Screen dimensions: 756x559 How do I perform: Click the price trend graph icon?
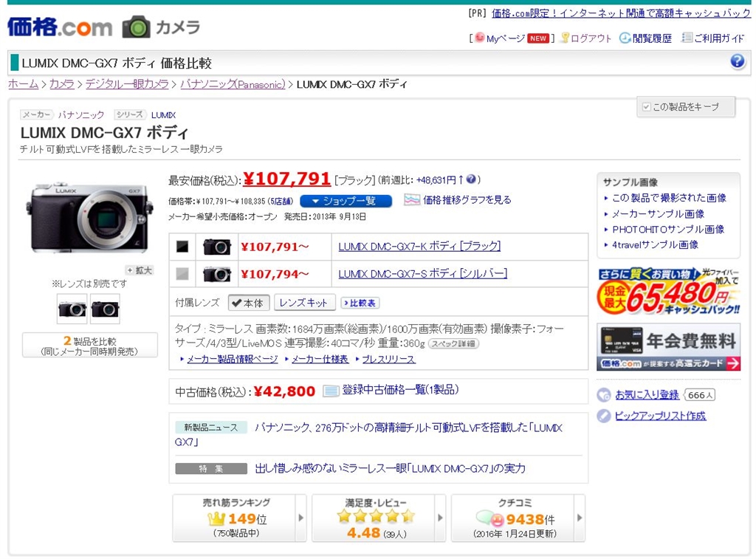[x=412, y=199]
